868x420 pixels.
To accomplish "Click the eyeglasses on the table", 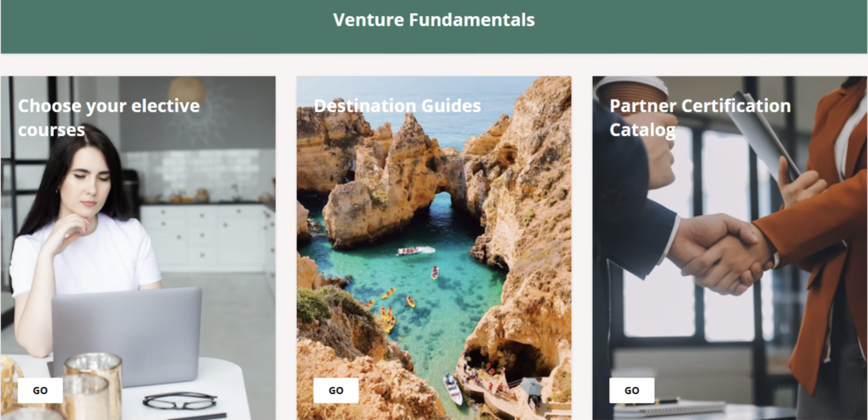I will pyautogui.click(x=180, y=401).
